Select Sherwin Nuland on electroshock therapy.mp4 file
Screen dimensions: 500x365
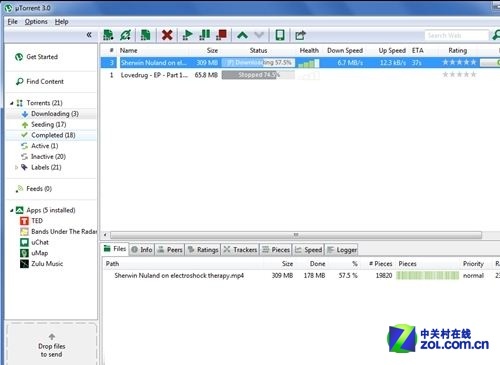pos(179,276)
